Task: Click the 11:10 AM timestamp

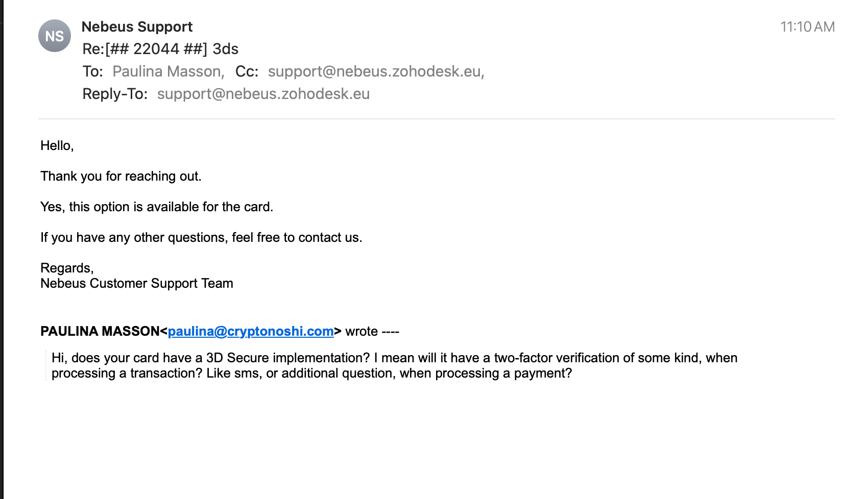Action: [x=807, y=27]
